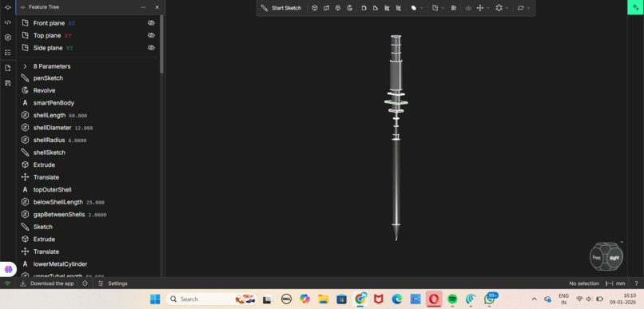644x309 pixels.
Task: Click the import/download icon in top toolbar
Action: (x=468, y=8)
